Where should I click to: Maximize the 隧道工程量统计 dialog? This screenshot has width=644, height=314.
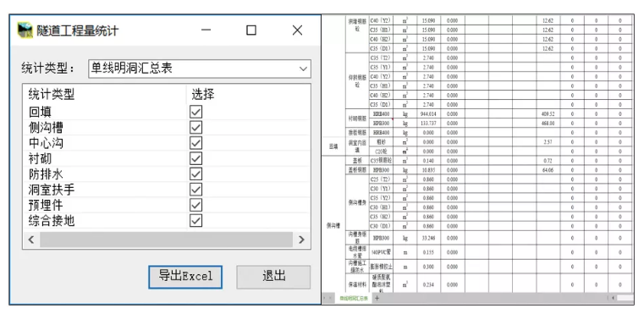[x=251, y=30]
